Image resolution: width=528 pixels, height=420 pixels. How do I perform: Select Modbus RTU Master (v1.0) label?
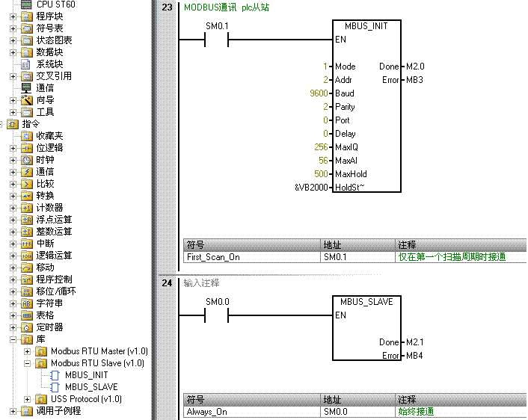(99, 351)
